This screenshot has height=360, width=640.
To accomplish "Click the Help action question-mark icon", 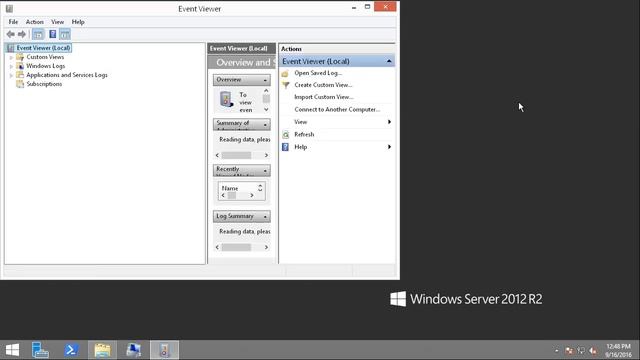I will 285,147.
